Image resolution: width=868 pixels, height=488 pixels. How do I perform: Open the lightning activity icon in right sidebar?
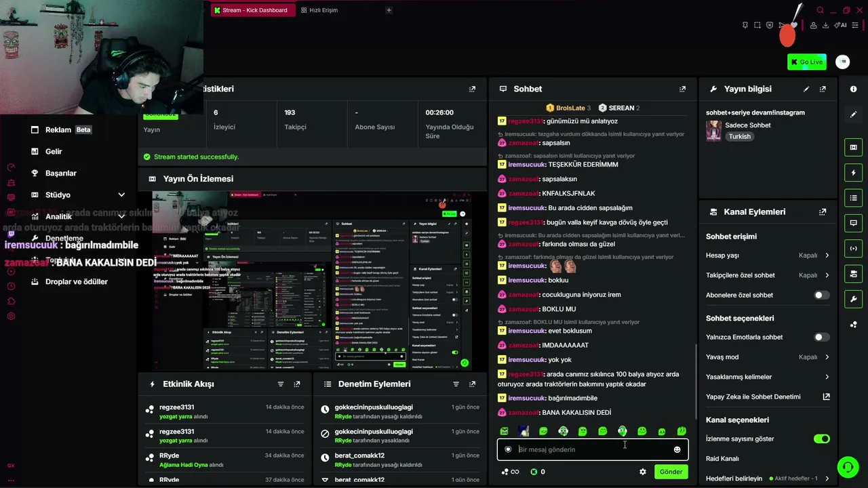[853, 172]
